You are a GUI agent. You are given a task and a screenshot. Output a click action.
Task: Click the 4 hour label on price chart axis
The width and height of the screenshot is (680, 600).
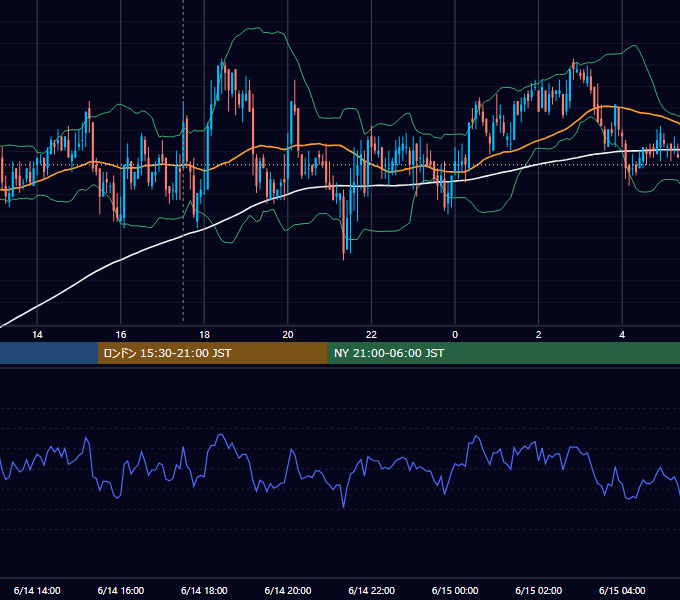click(x=622, y=335)
